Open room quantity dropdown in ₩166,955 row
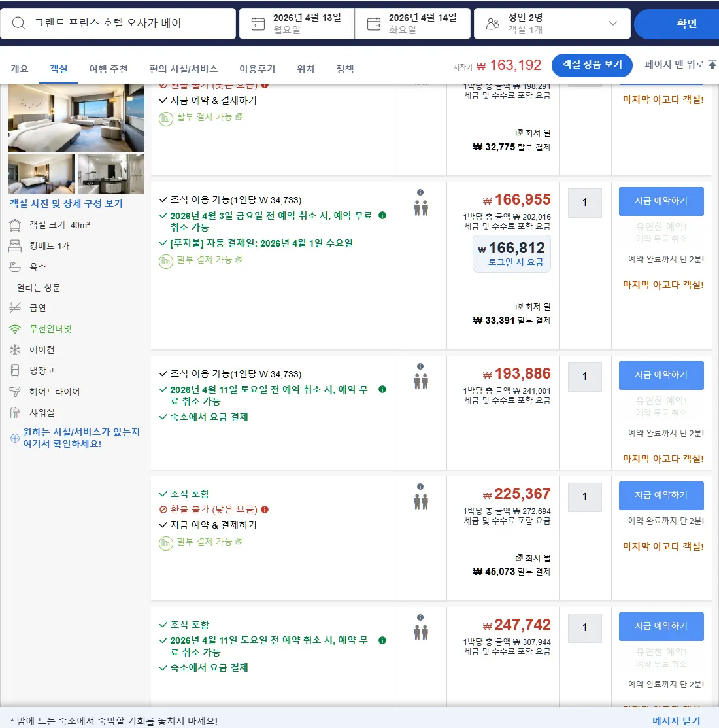 (x=585, y=202)
